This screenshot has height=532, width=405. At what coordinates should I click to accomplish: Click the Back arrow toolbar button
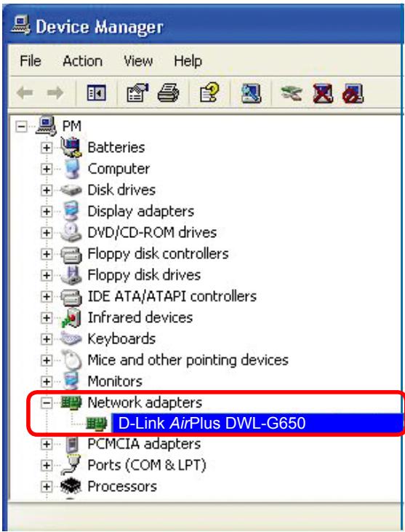click(25, 92)
